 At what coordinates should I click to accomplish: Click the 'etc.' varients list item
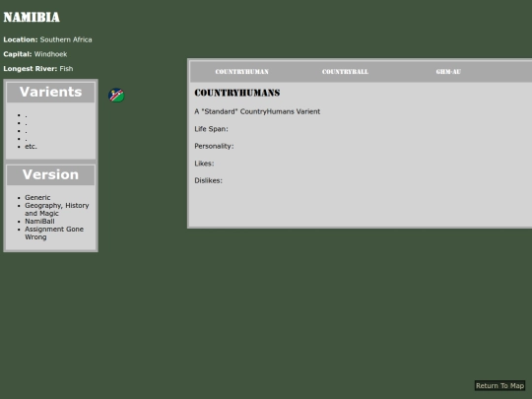click(31, 147)
